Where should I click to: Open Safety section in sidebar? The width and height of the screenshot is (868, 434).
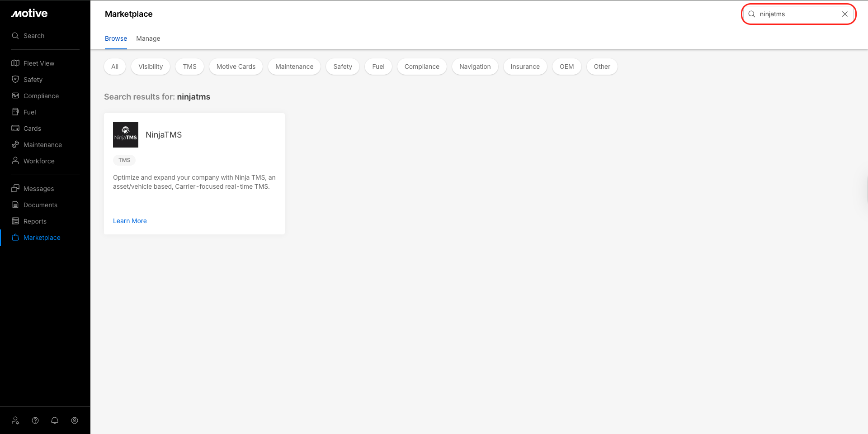[x=33, y=80]
